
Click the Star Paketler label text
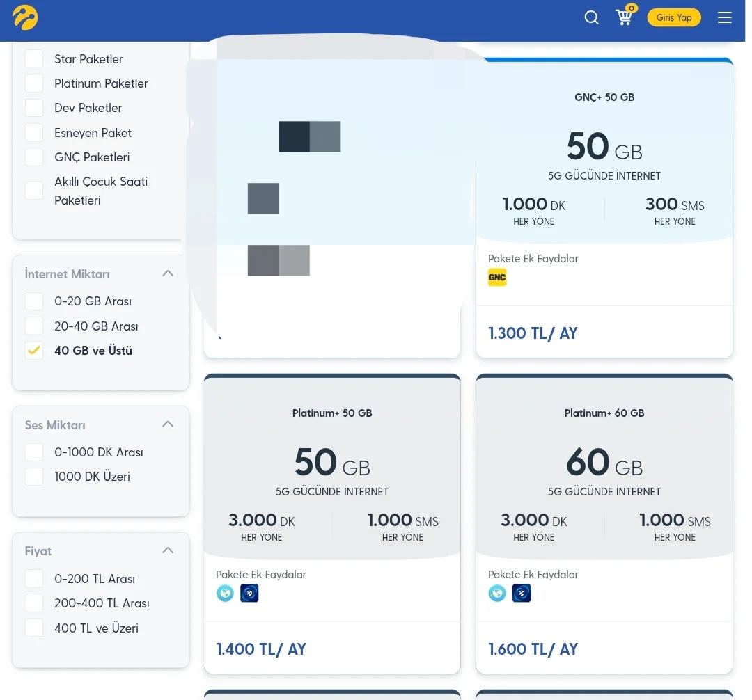click(88, 59)
